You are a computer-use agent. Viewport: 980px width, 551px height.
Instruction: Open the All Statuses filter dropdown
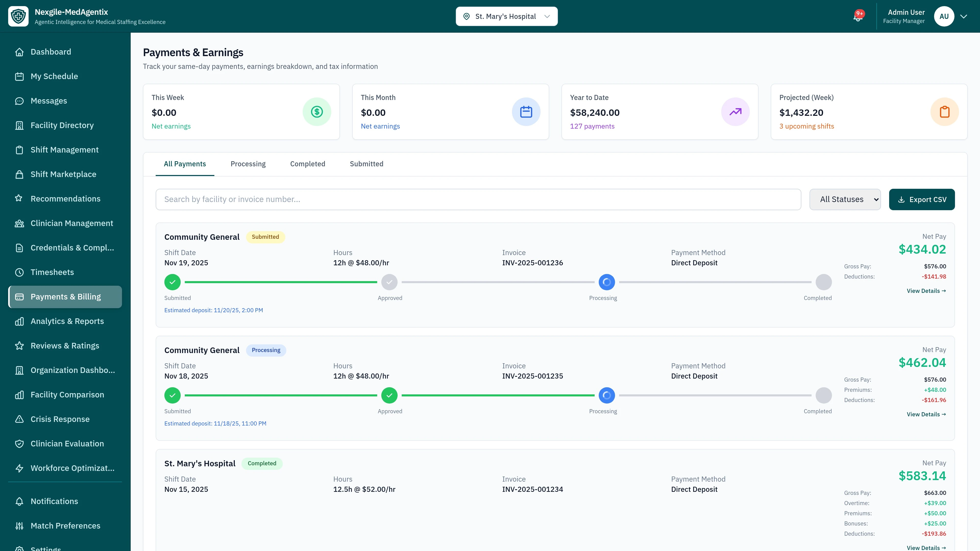(845, 199)
